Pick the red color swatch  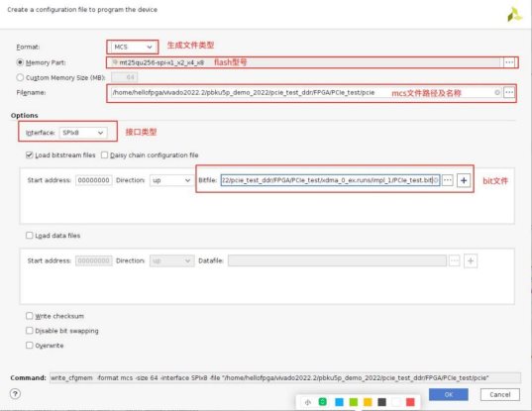point(410,402)
